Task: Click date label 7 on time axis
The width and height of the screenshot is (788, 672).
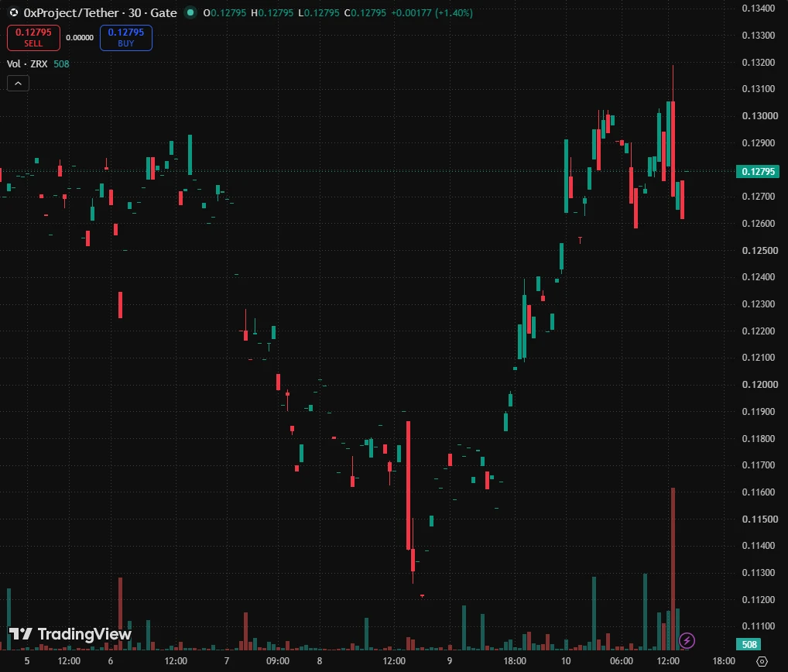Action: [227, 661]
